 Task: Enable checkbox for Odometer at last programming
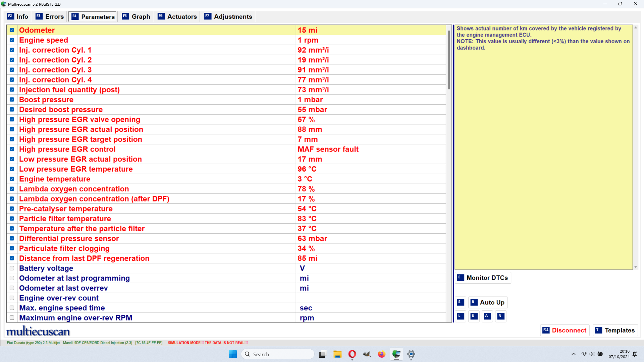(11, 278)
